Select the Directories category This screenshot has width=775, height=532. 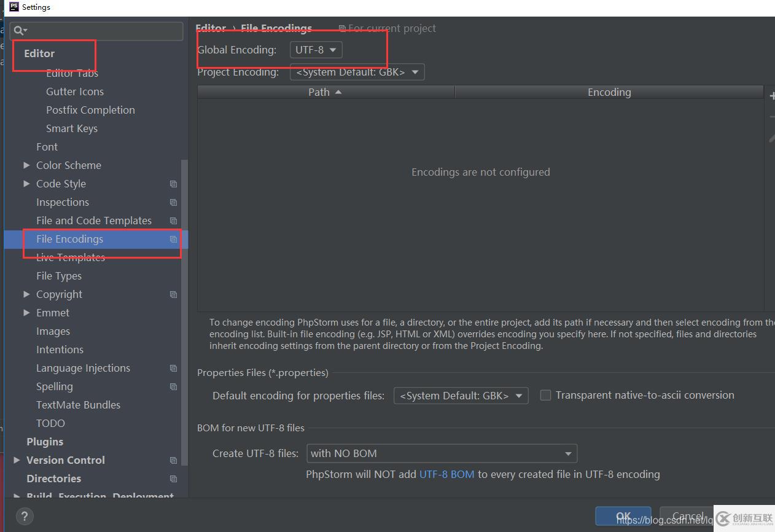coord(53,479)
